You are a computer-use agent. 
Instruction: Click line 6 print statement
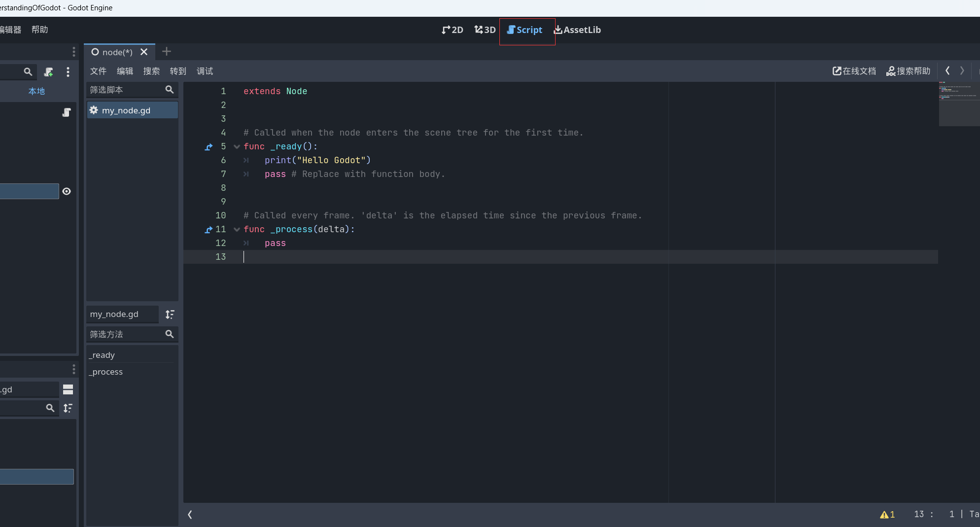[317, 160]
